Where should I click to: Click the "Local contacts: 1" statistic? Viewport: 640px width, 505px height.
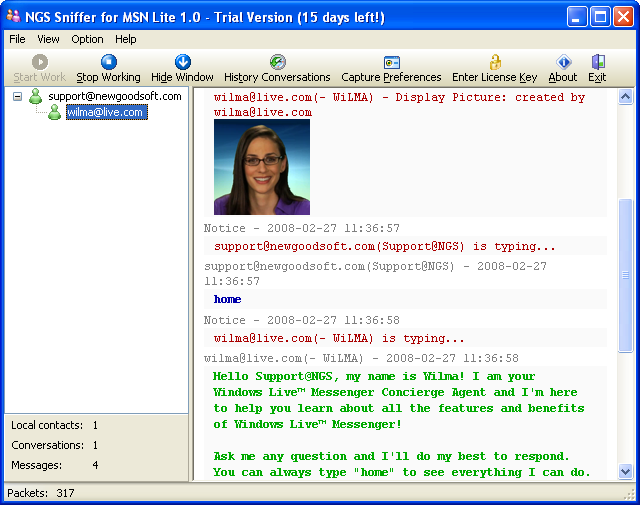click(x=55, y=425)
